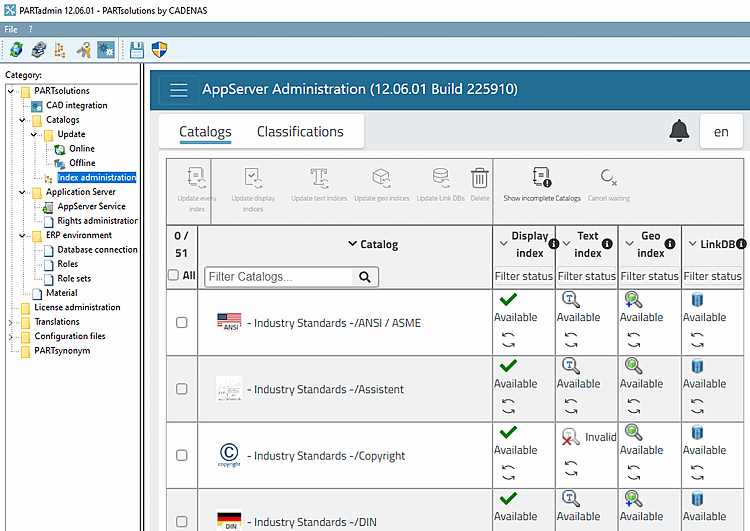Collapse the ERP environment tree node
Screen dimensions: 750x531
(23, 235)
